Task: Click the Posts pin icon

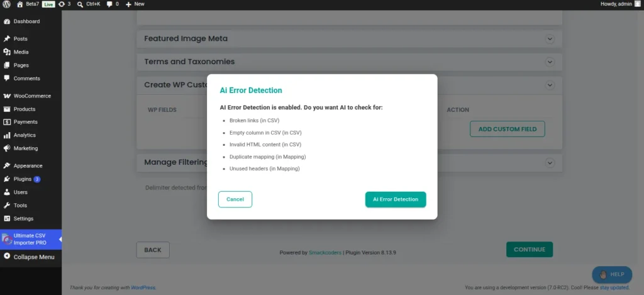Action: pyautogui.click(x=6, y=38)
